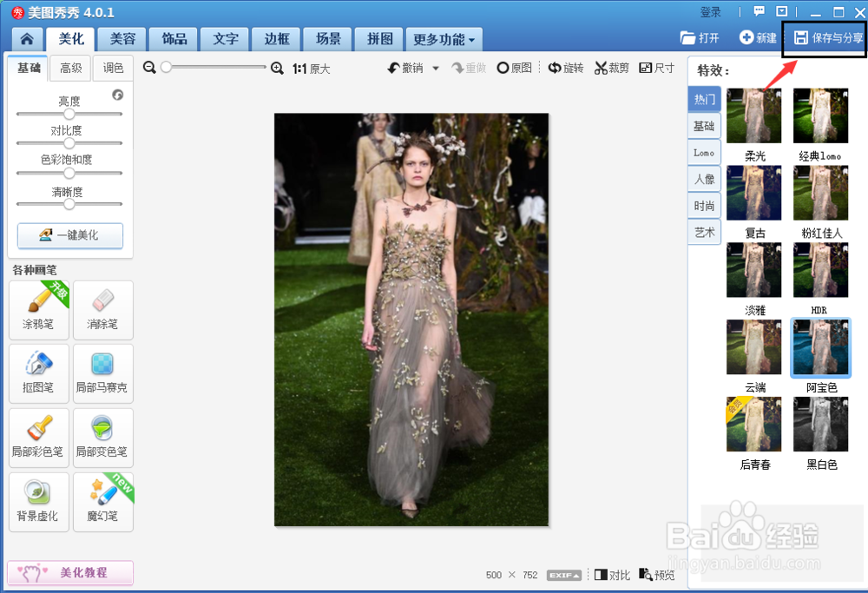Open the feedback chat bubble icon
The width and height of the screenshot is (868, 593).
[759, 11]
